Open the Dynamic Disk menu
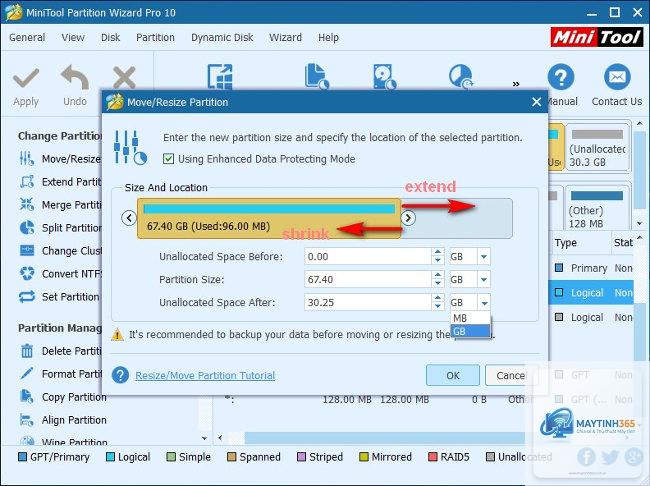Viewport: 650px width, 486px height. point(222,37)
